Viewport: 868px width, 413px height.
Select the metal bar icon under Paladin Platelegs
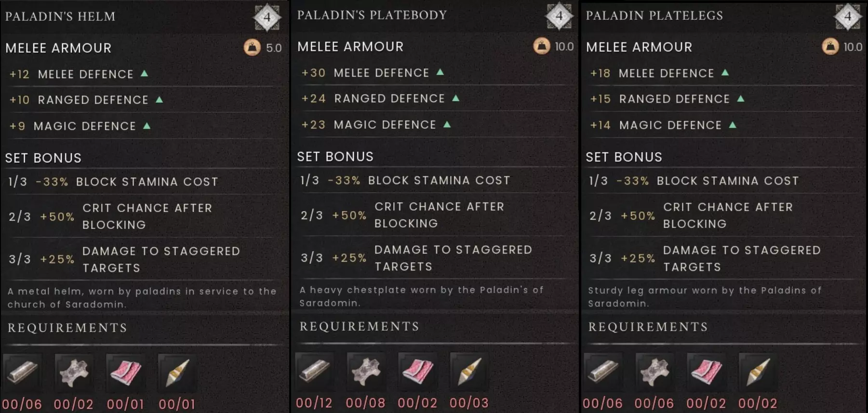tap(602, 372)
